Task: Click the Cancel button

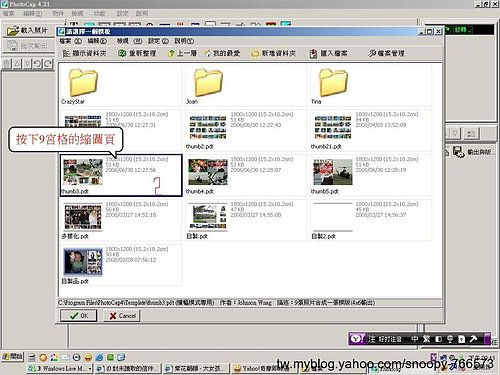Action: pyautogui.click(x=122, y=315)
